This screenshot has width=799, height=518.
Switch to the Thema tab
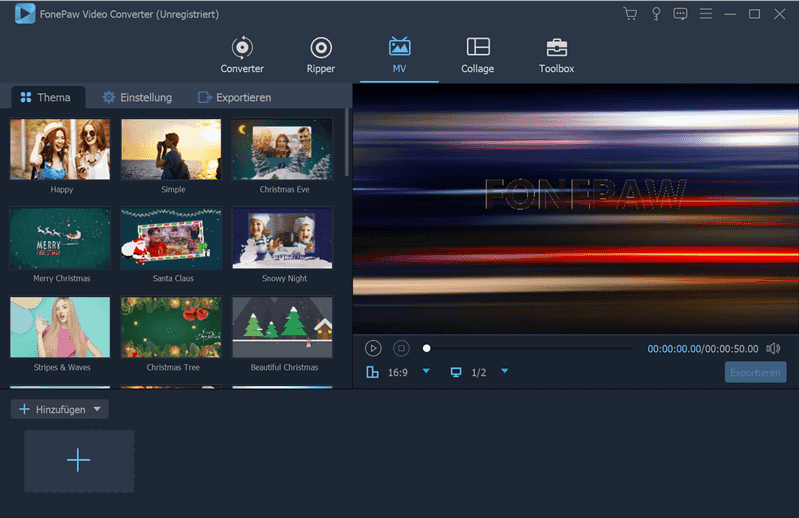(x=46, y=97)
